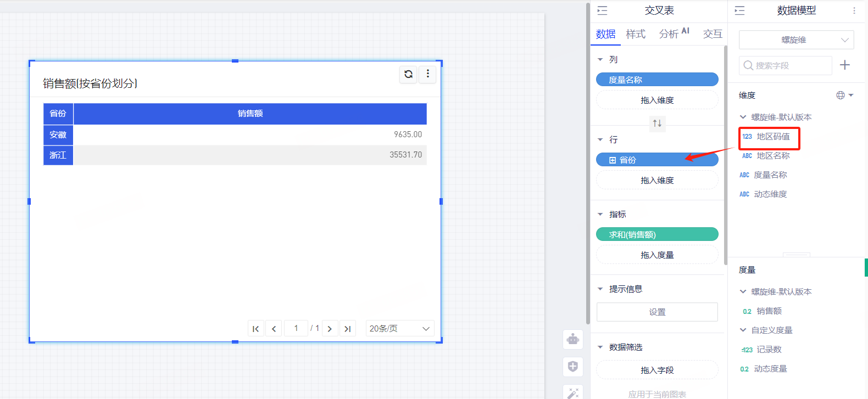Open the 20条/页 page size dropdown

[x=399, y=329]
